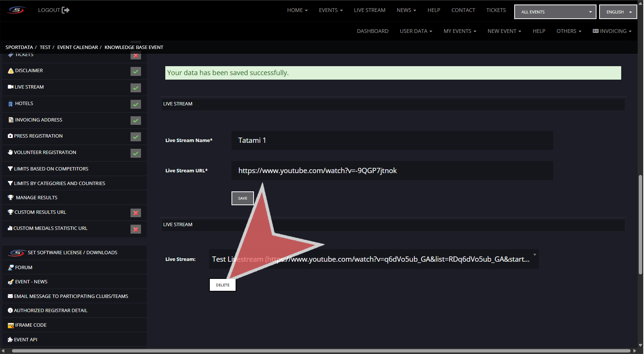The image size is (644, 354).
Task: Click the Sportdata logo in top-left corner
Action: (x=16, y=10)
